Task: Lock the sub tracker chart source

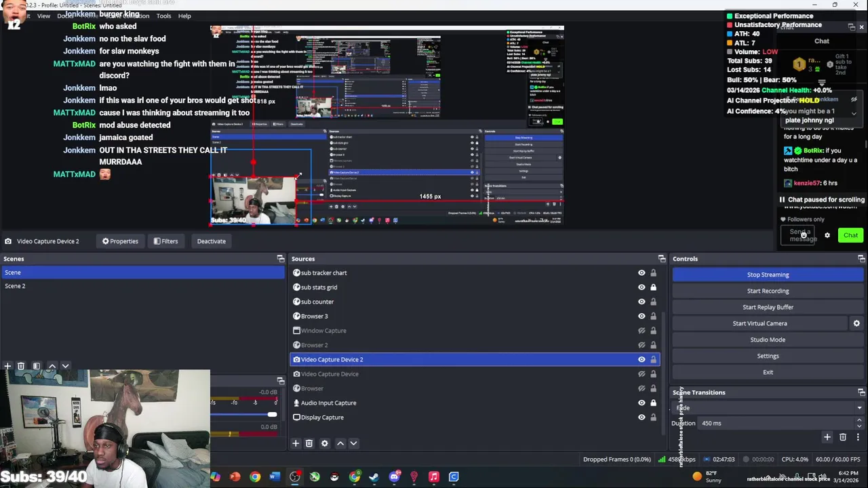Action: click(653, 273)
